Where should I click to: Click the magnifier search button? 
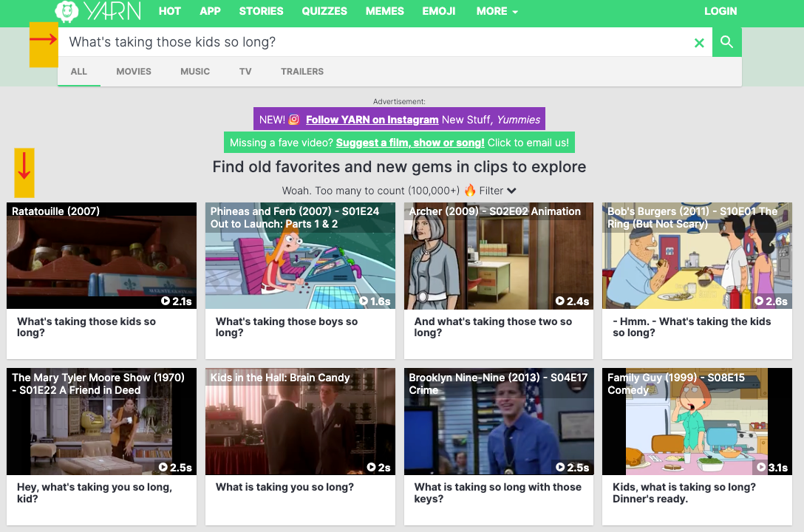726,42
